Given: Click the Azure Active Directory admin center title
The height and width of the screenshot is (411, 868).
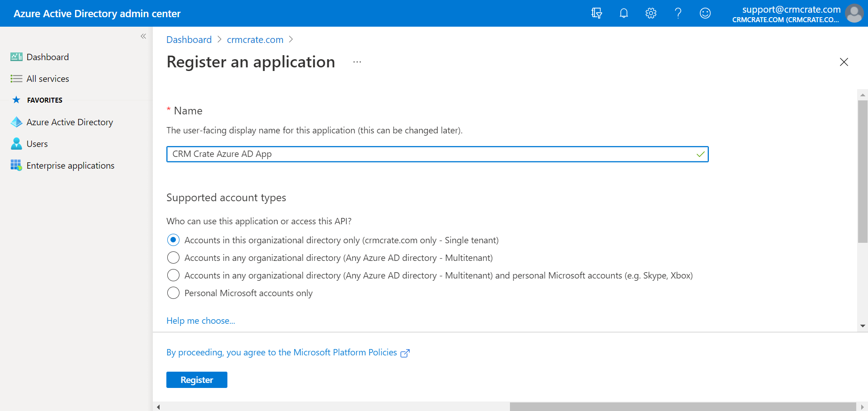Looking at the screenshot, I should point(97,14).
